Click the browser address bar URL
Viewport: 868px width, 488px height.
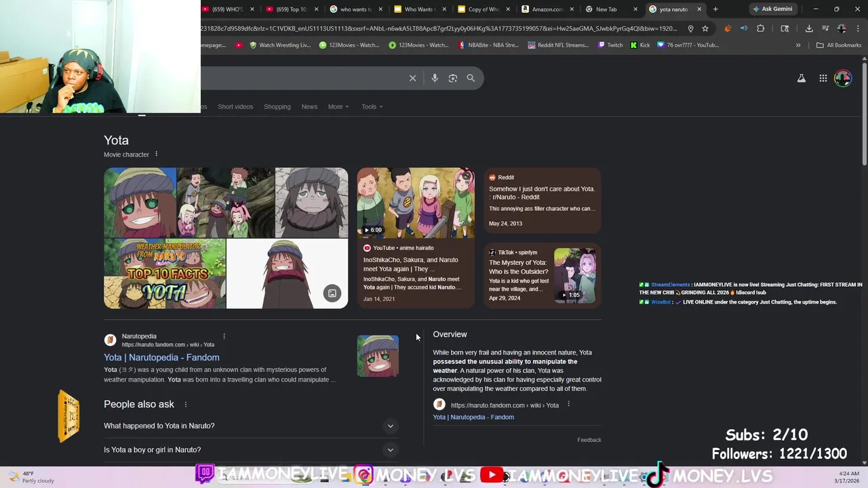click(x=439, y=28)
